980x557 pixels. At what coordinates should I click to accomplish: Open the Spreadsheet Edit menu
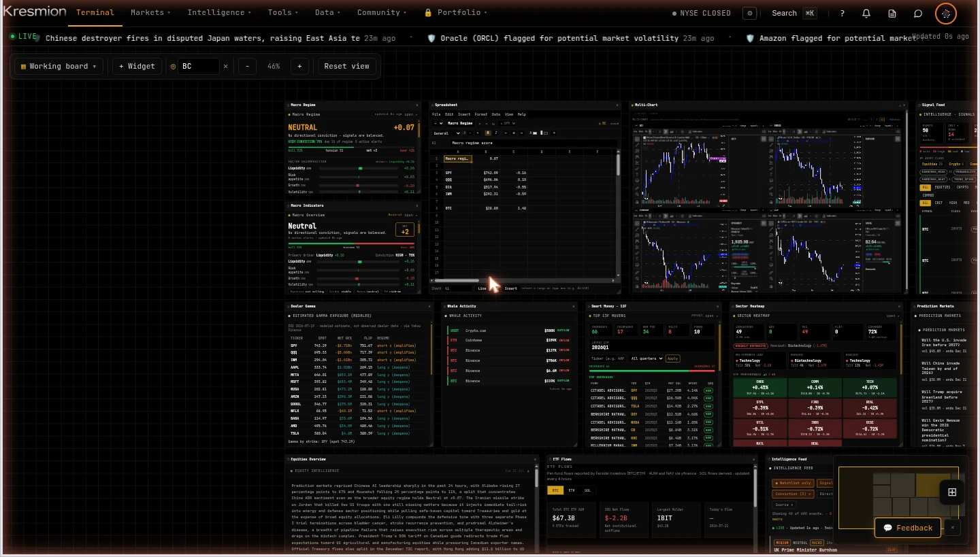pyautogui.click(x=449, y=114)
